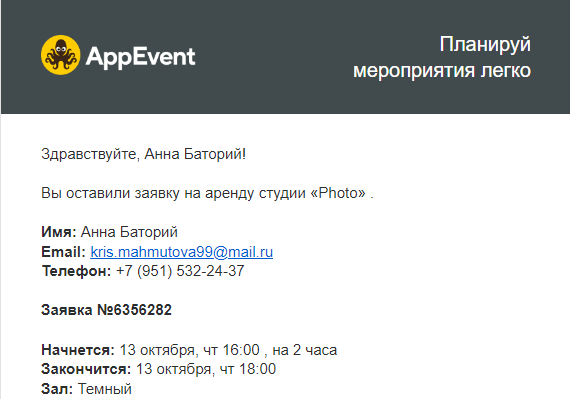Click the AppEvent octopus logo icon
Viewport: 570px width, 399px height.
pyautogui.click(x=60, y=55)
